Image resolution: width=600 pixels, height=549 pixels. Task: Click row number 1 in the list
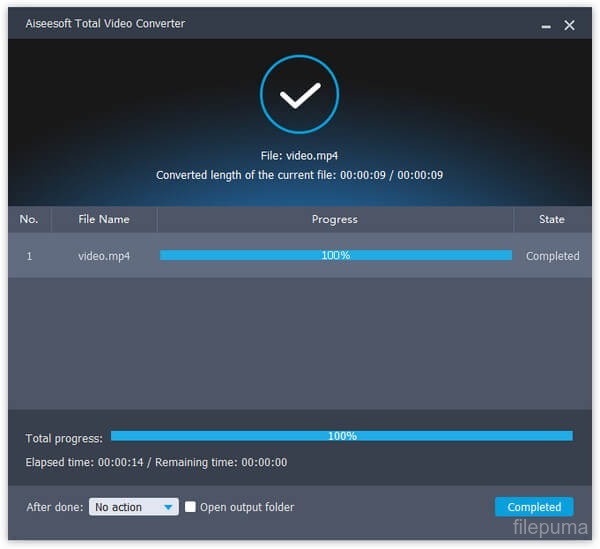tap(29, 256)
